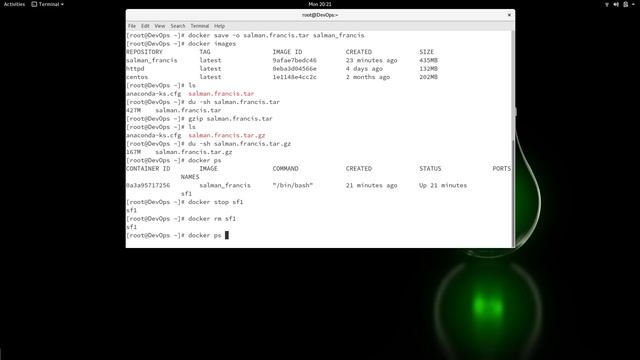Click the PORTS column header
This screenshot has height=360, width=640.
(501, 169)
